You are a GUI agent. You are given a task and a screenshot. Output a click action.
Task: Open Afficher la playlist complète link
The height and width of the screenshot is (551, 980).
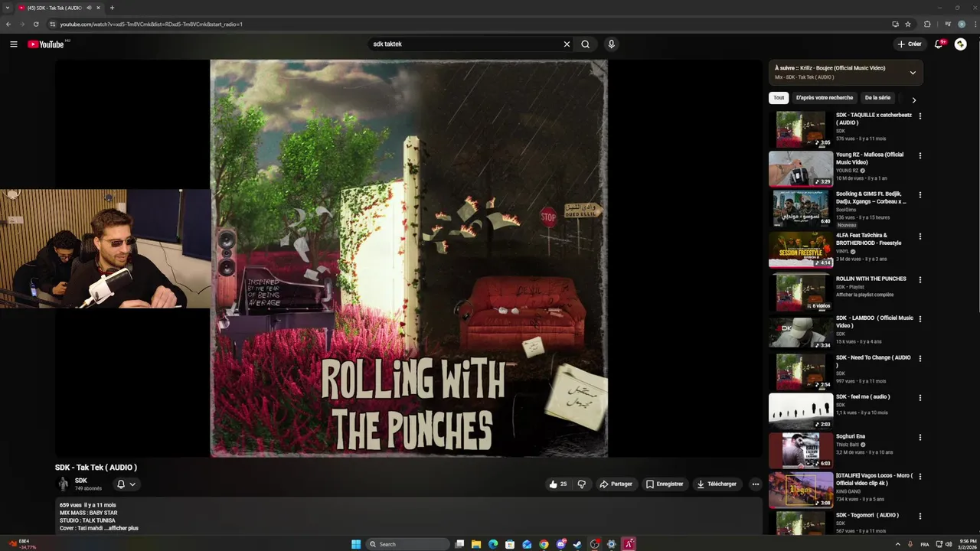tap(864, 295)
